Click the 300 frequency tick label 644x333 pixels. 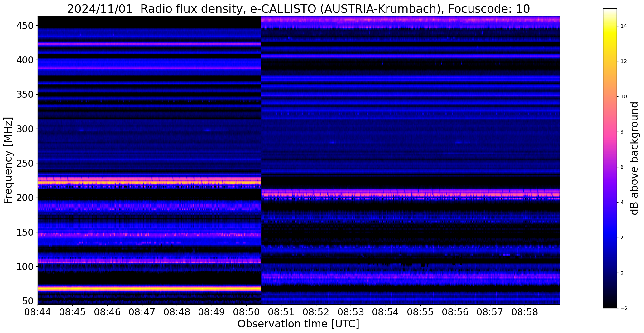click(25, 129)
